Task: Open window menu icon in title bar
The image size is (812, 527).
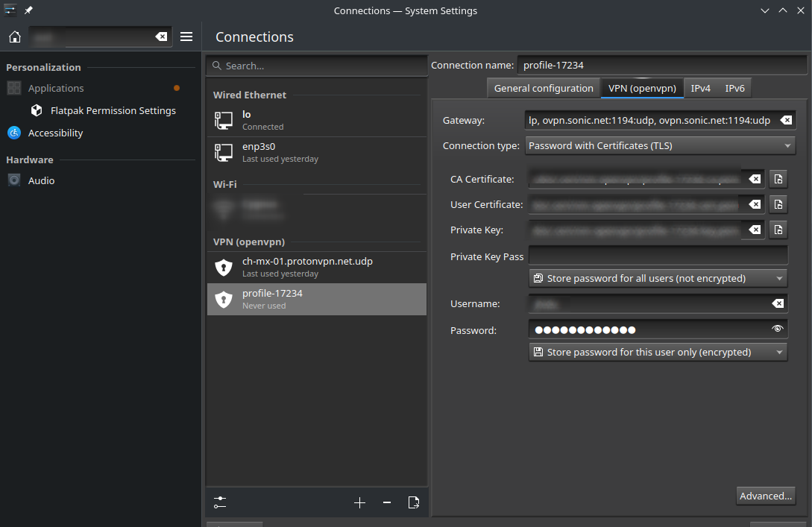Action: [10, 10]
